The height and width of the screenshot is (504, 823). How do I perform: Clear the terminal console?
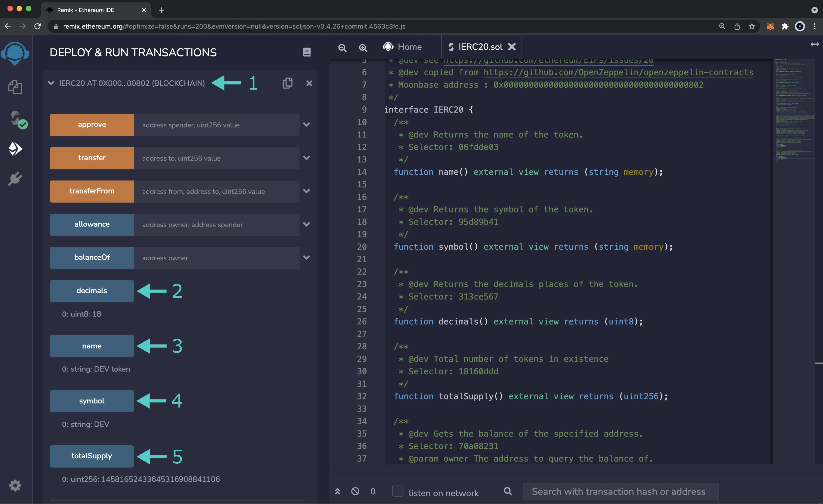[355, 491]
